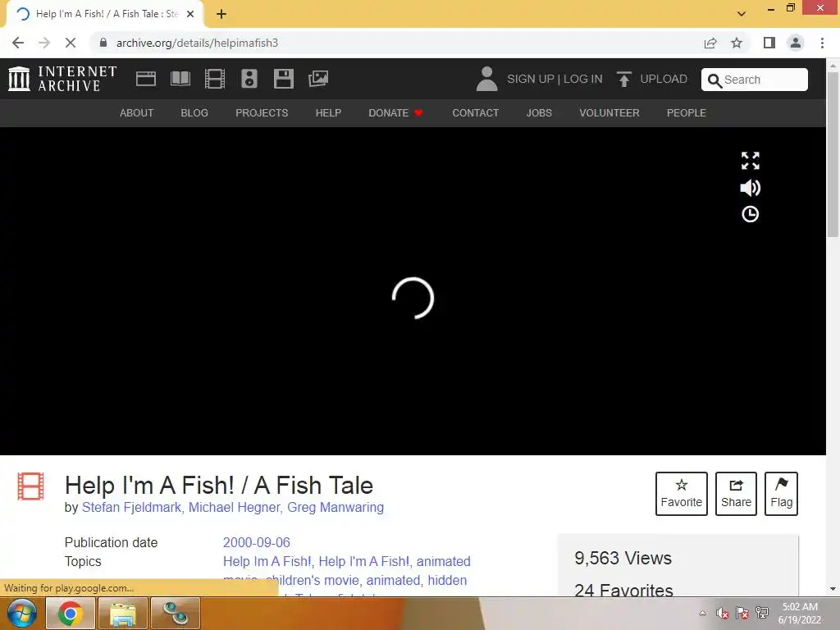Open the VOLUNTEER menu item
Screen dimensions: 840x630
coord(609,113)
